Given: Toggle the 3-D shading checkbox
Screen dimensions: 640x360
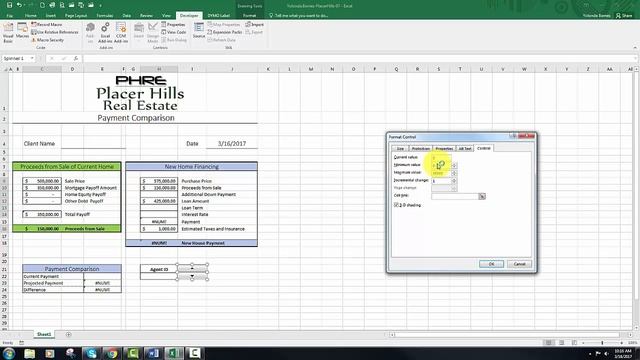Looking at the screenshot, I should (396, 205).
